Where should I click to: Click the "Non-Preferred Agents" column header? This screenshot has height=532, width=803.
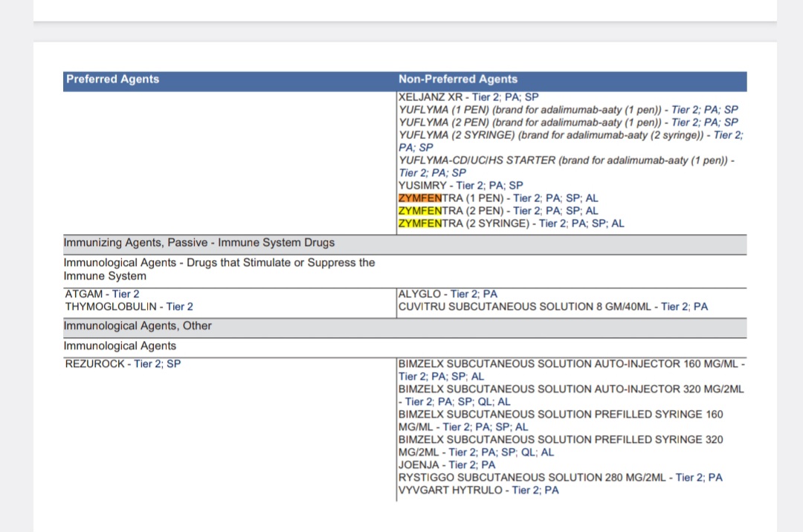coord(458,80)
